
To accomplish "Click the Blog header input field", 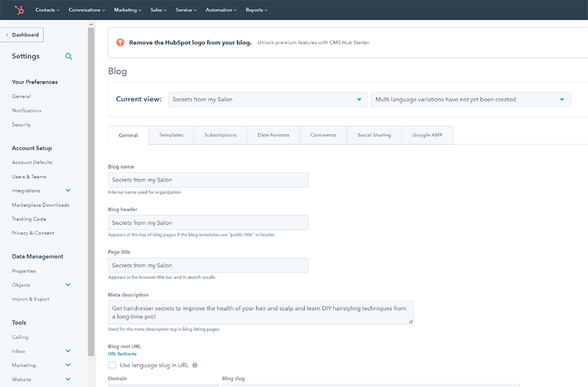I will tap(208, 223).
